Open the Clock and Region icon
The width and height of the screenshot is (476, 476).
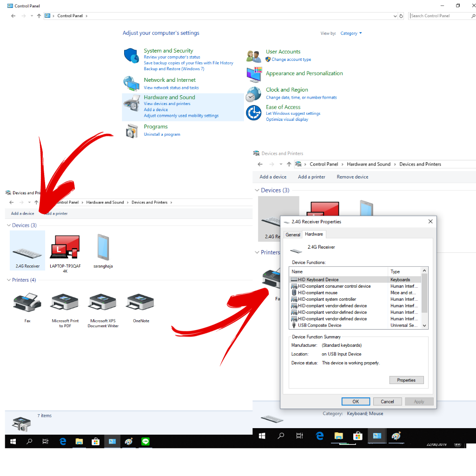pos(253,94)
